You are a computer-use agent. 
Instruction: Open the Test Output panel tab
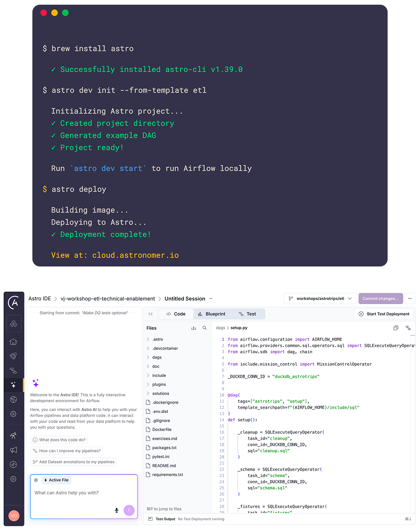165,519
